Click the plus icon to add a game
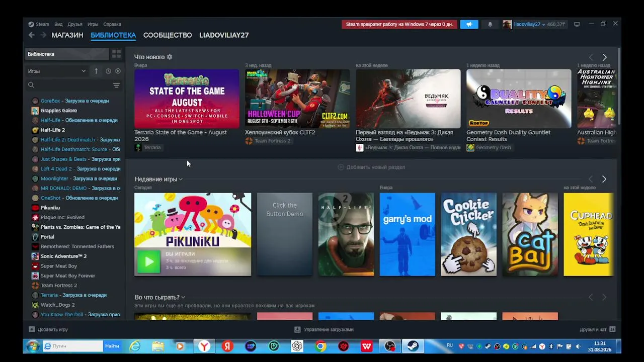The image size is (644, 362). [32, 329]
